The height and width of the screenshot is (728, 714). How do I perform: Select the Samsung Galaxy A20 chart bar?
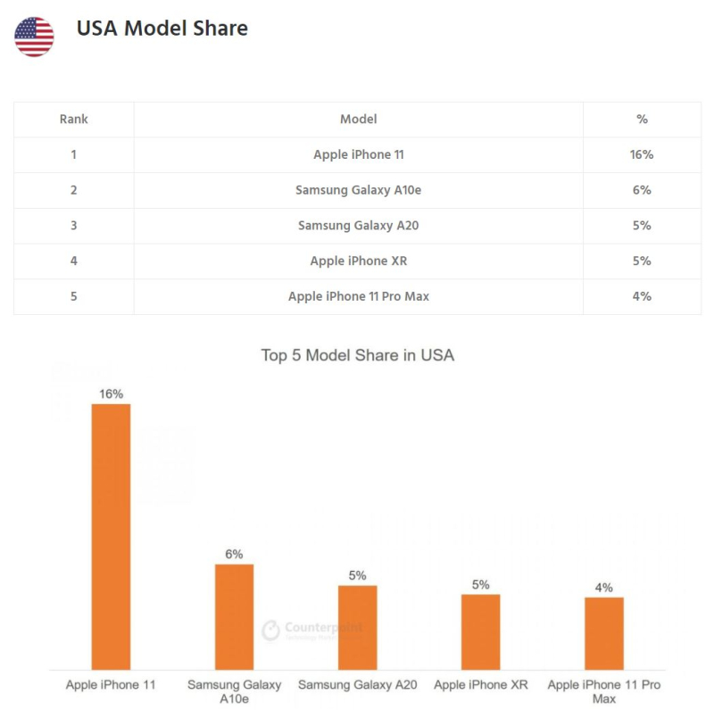coord(357,626)
